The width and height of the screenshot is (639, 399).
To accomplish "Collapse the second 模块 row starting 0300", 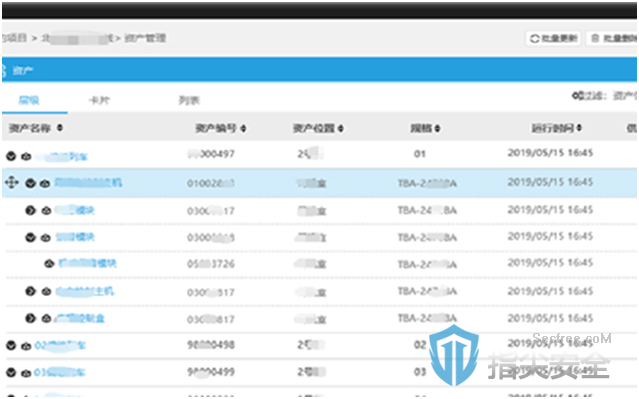I will click(30, 237).
